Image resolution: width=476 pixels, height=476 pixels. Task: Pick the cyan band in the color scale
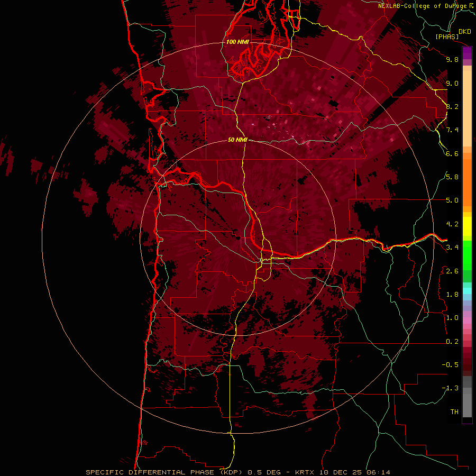467,291
